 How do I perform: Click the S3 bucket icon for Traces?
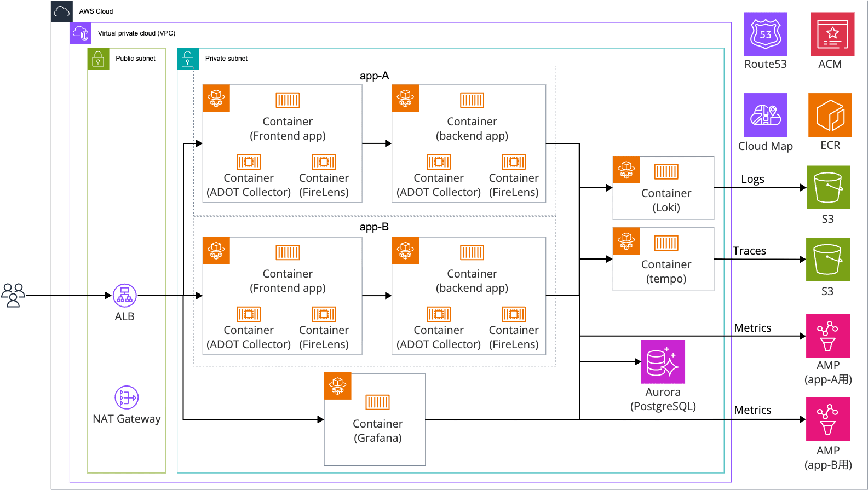827,260
